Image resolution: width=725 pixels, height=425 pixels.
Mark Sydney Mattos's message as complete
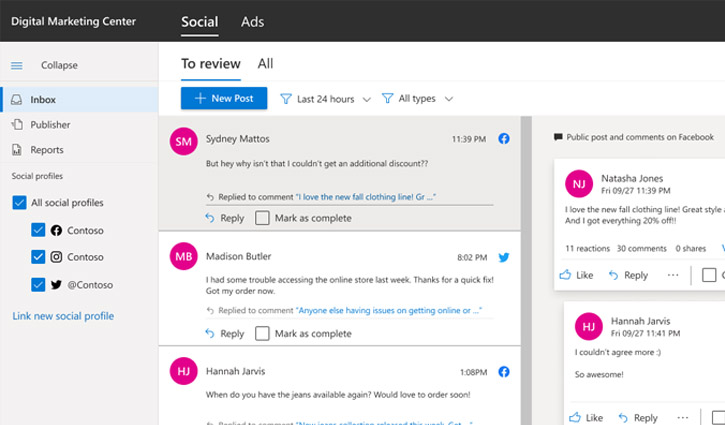(262, 218)
